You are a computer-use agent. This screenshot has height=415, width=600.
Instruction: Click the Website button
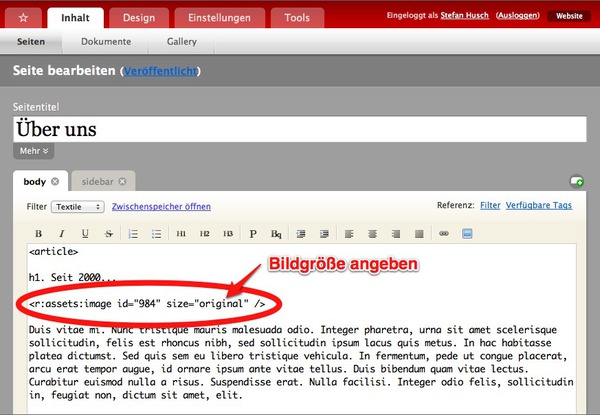click(569, 16)
